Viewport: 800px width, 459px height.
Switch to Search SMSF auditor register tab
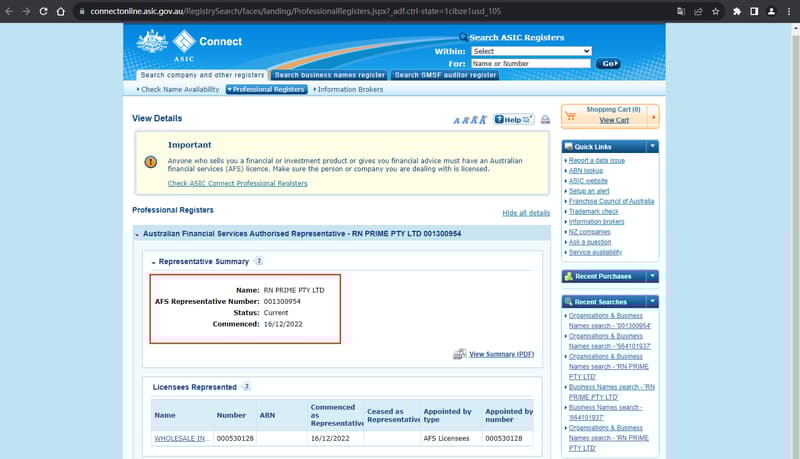click(445, 75)
